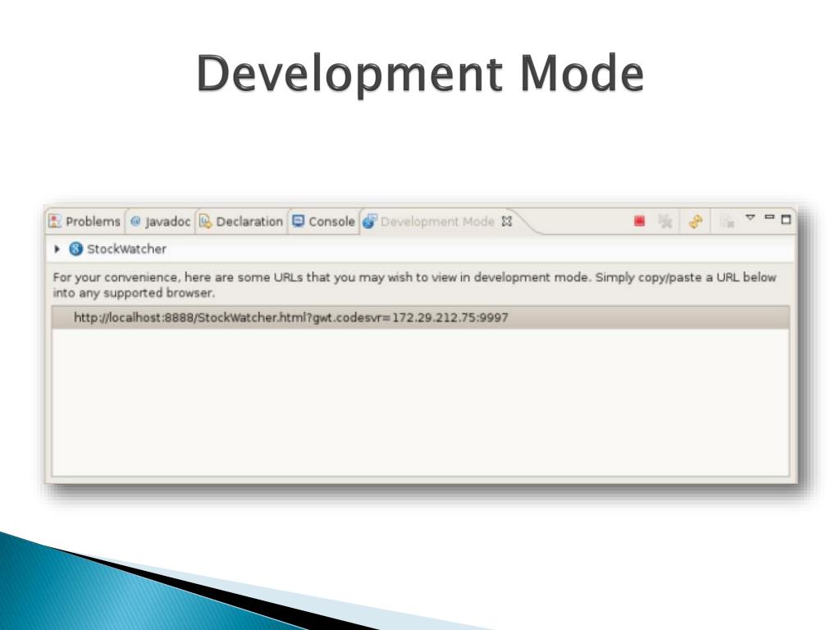
Task: Click the StockWatcher blue module icon
Action: click(76, 249)
